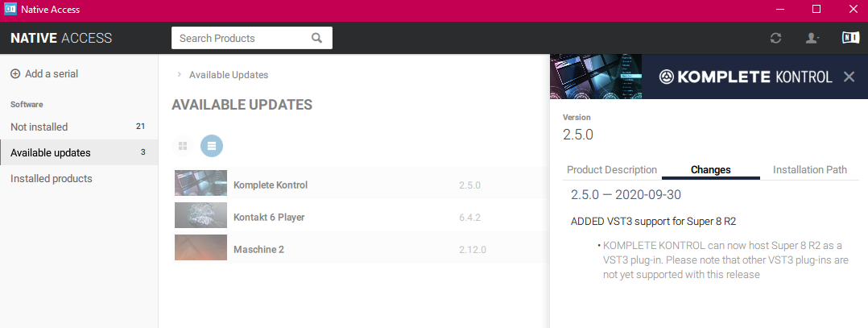
Task: Click the Maschine 2 product thumbnail
Action: [x=200, y=248]
